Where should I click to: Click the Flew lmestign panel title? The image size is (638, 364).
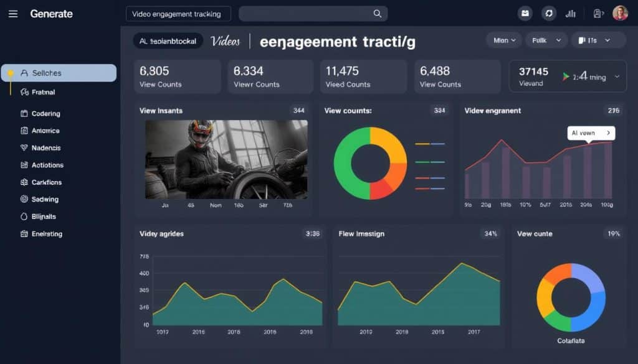pos(361,233)
